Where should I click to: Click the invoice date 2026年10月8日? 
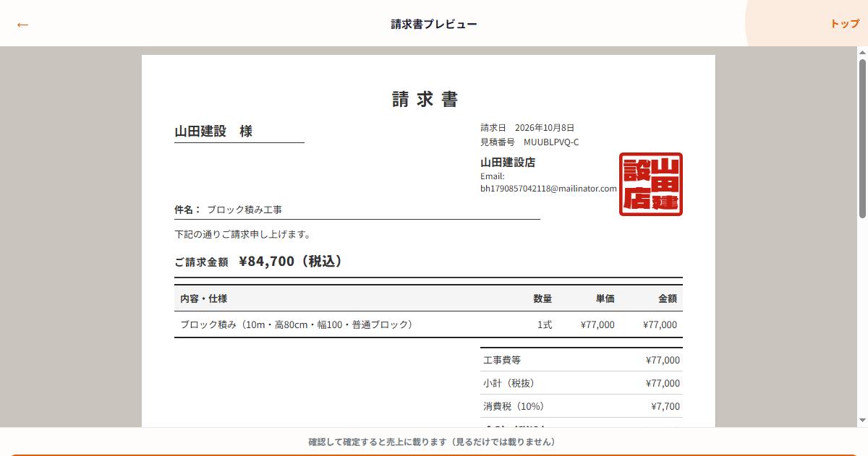[545, 128]
